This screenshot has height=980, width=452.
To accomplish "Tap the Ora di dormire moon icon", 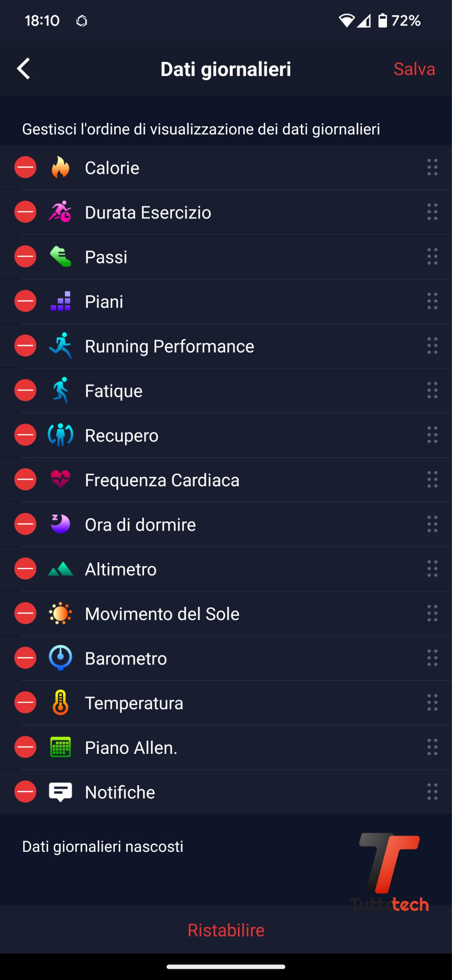I will 60,524.
